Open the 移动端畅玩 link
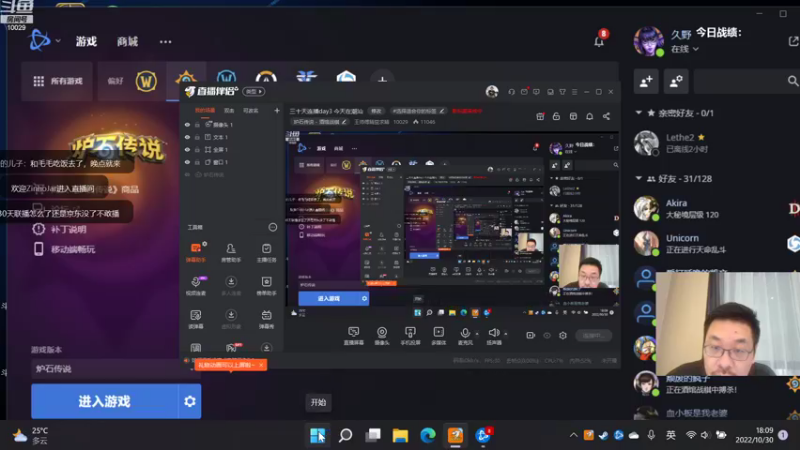 64,249
